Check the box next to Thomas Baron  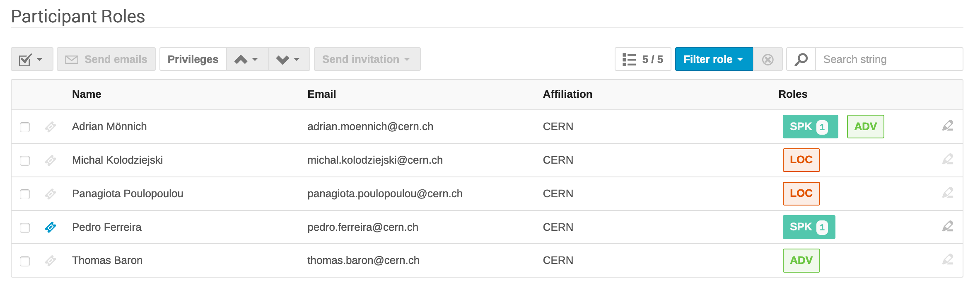(25, 261)
